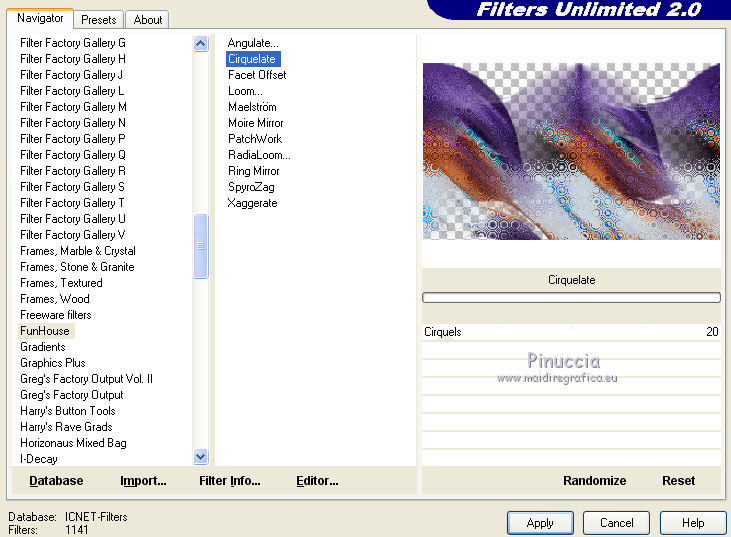731x537 pixels.
Task: Select Harry's Rave Grads
Action: point(66,427)
